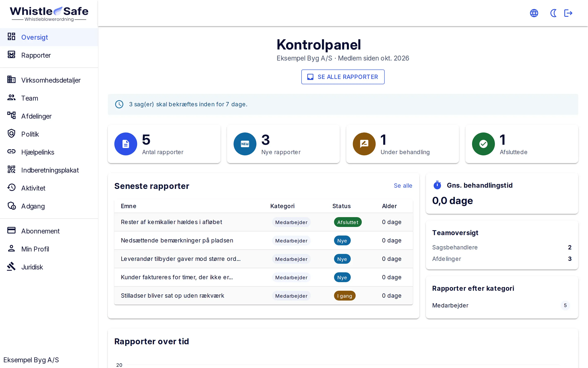Click the NEW icon for Nye rapporter
Image resolution: width=588 pixels, height=368 pixels.
[x=245, y=144]
